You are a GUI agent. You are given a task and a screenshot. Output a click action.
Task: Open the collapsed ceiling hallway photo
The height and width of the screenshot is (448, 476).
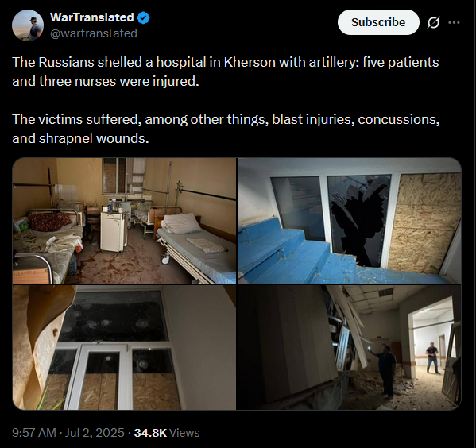click(x=349, y=347)
